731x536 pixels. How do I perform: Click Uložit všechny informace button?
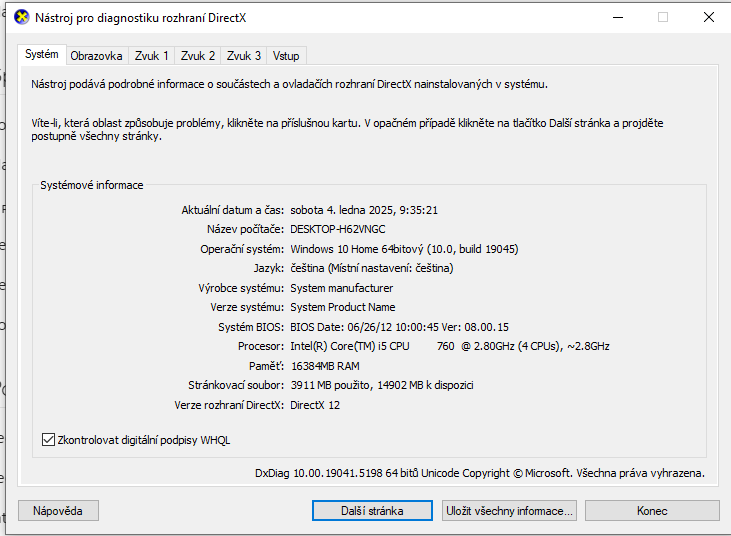509,511
